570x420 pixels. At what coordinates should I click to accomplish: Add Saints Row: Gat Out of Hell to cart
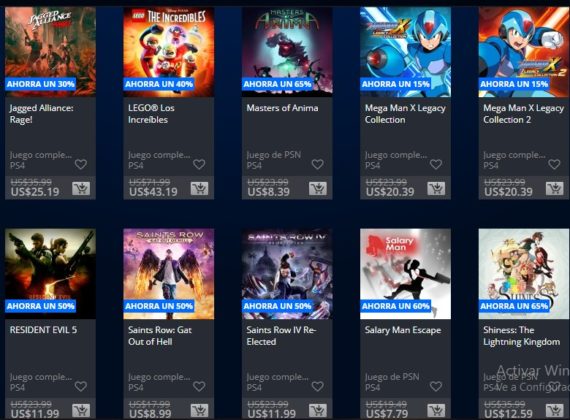(x=199, y=411)
